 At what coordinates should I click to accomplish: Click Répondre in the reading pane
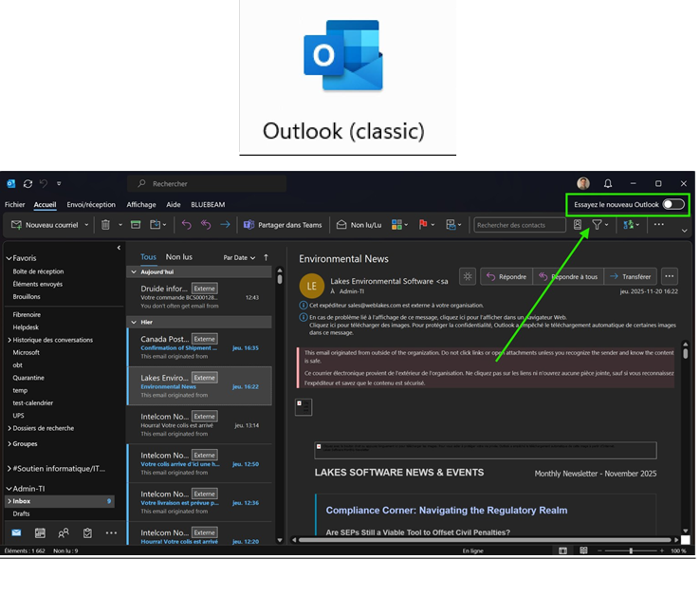pyautogui.click(x=507, y=276)
